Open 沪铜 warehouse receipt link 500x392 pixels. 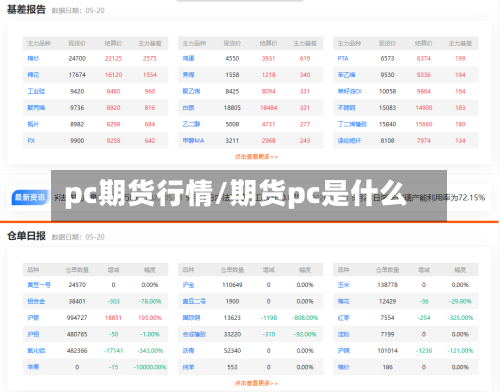(x=343, y=351)
